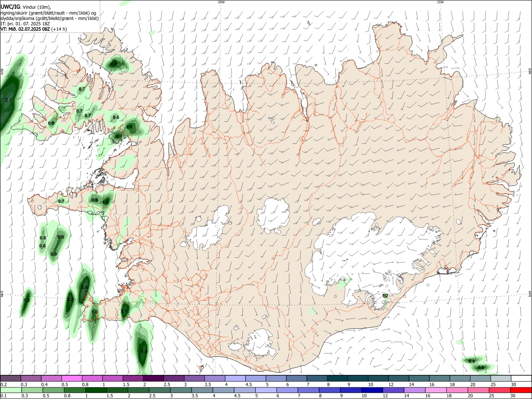Click the 1.2 value on the large glacier
The image size is (532, 399).
pos(385,296)
